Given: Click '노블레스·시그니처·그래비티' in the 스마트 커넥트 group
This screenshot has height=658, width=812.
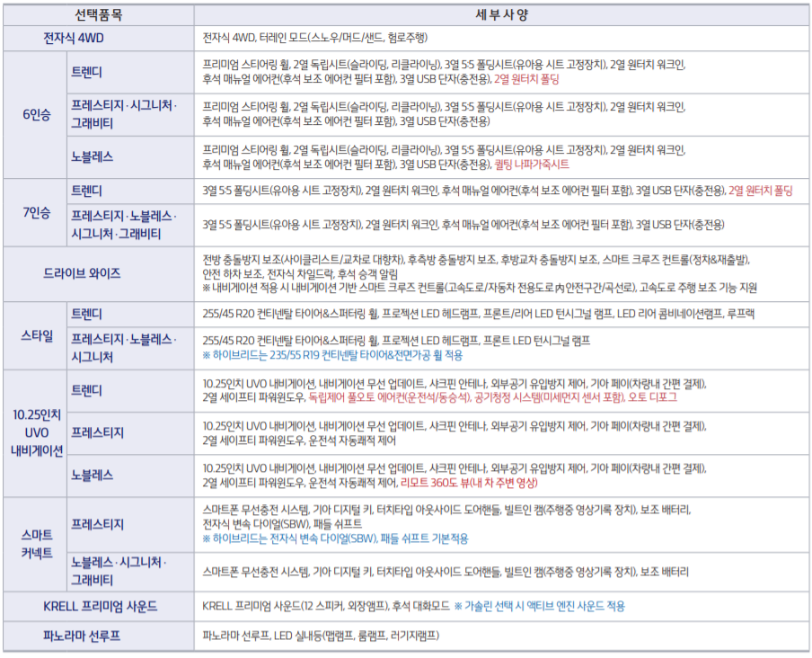Looking at the screenshot, I should point(119,571).
